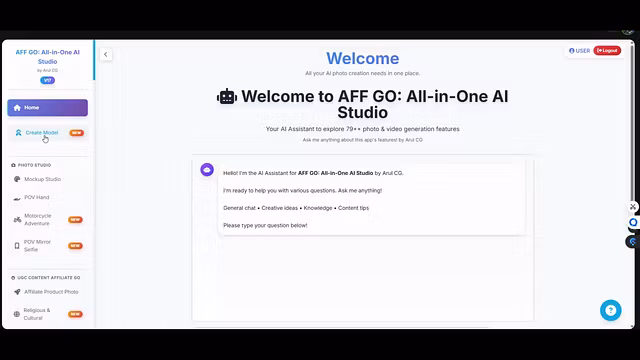The image size is (640, 360).
Task: Click the purple AI assistant avatar
Action: pos(207,169)
